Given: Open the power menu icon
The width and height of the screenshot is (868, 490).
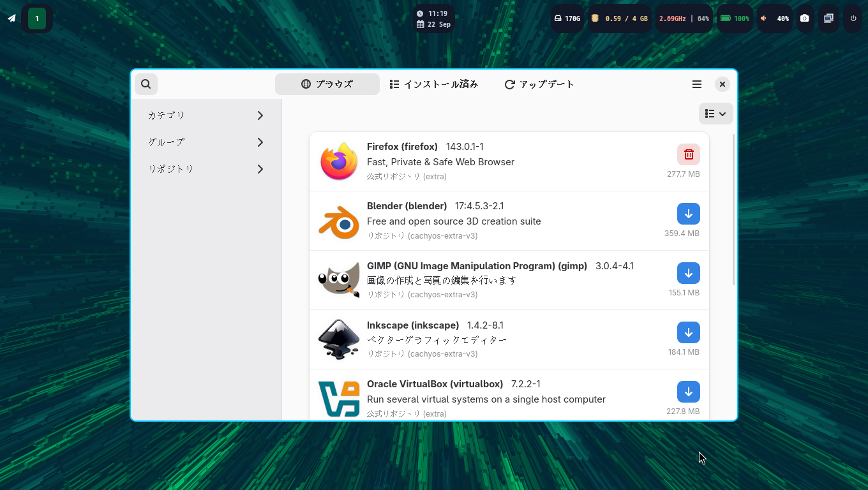Looking at the screenshot, I should tap(853, 19).
